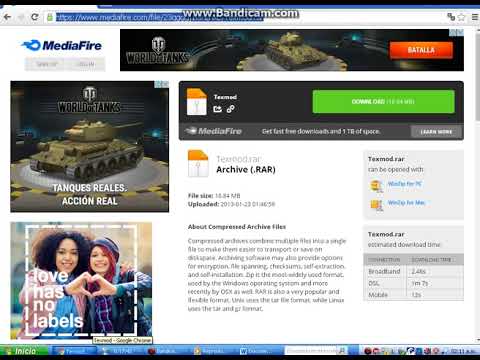
Task: Go back with the browser back arrow
Action: [x=7, y=17]
